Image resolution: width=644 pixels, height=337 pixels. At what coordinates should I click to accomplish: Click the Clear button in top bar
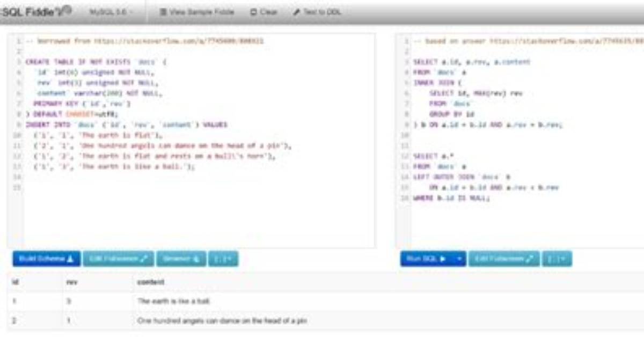[x=264, y=12]
